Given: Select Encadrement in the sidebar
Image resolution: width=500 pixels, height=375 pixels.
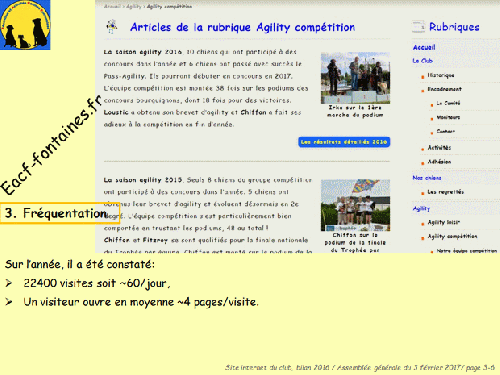Looking at the screenshot, I should [445, 89].
